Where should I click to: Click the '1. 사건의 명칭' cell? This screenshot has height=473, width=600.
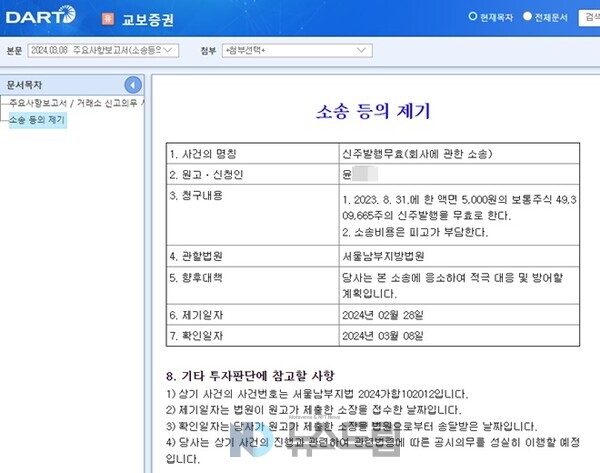(253, 154)
